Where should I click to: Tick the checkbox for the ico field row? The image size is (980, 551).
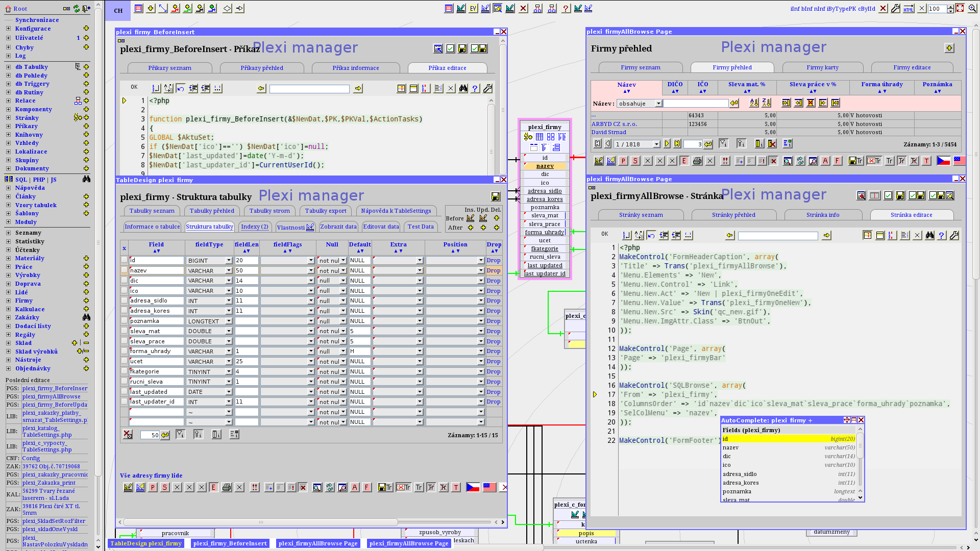click(124, 291)
